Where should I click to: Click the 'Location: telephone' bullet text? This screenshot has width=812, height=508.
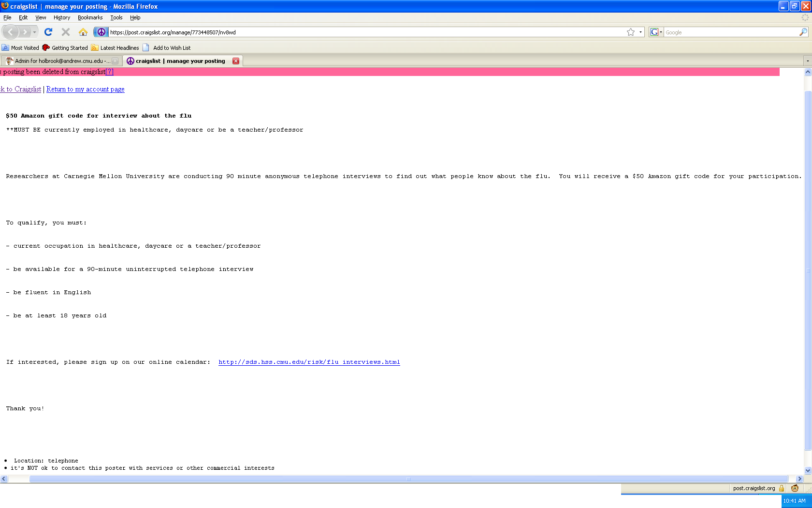[x=46, y=461]
